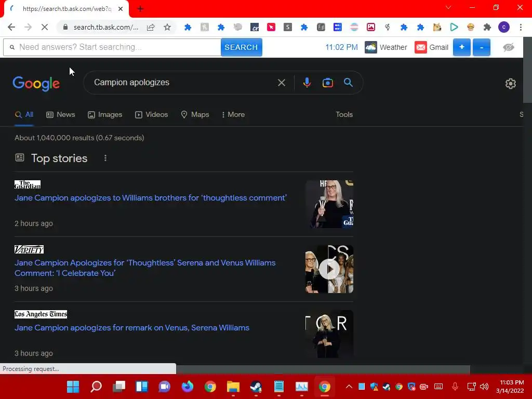The width and height of the screenshot is (532, 399).
Task: Click the Los Angeles Times story thumbnail
Action: point(329,334)
